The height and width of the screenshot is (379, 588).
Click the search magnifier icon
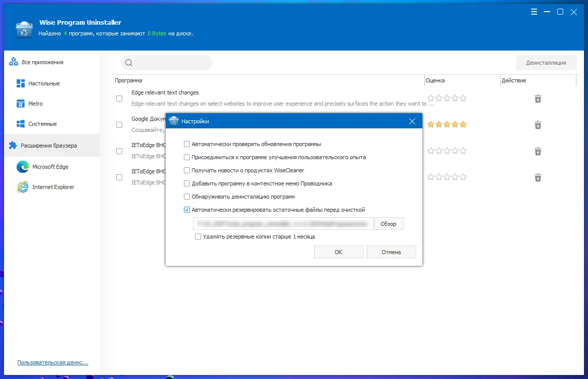tap(129, 63)
